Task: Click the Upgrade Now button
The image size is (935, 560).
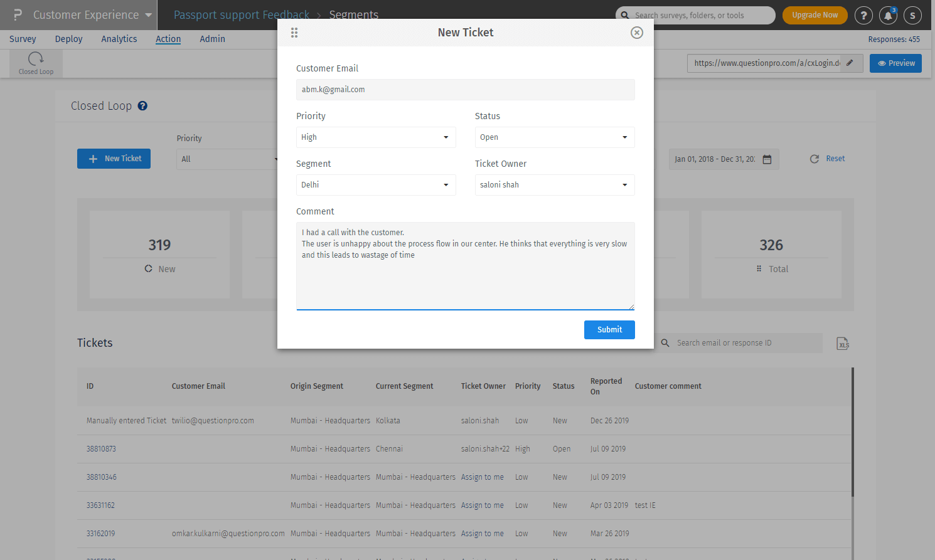Action: pos(815,15)
